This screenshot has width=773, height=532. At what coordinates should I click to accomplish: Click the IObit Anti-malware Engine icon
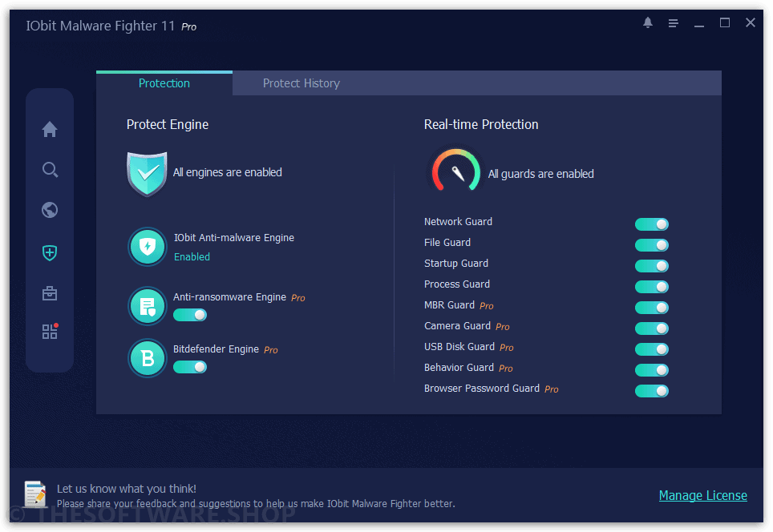click(x=148, y=246)
